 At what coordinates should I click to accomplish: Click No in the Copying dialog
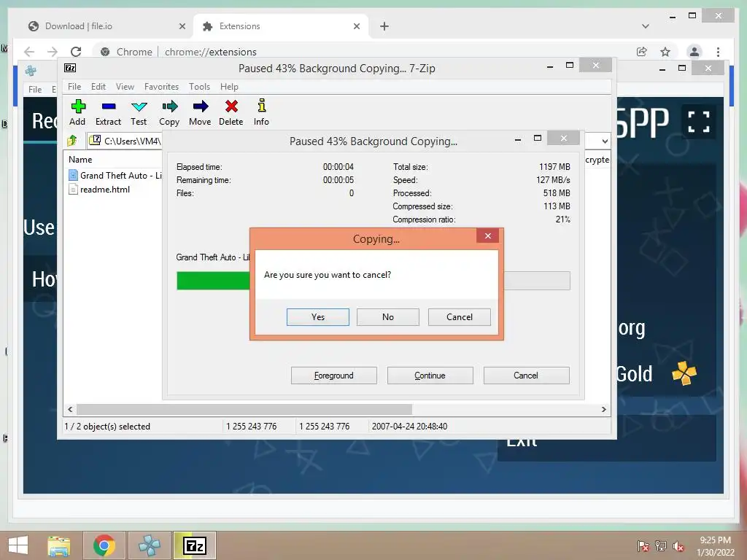click(x=388, y=317)
